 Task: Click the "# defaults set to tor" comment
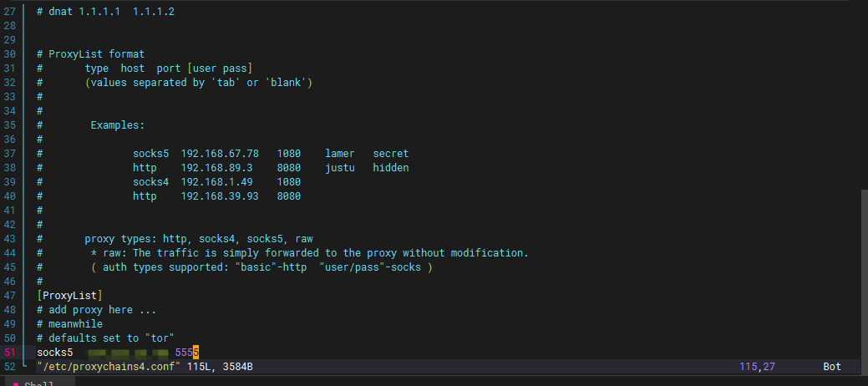click(105, 338)
